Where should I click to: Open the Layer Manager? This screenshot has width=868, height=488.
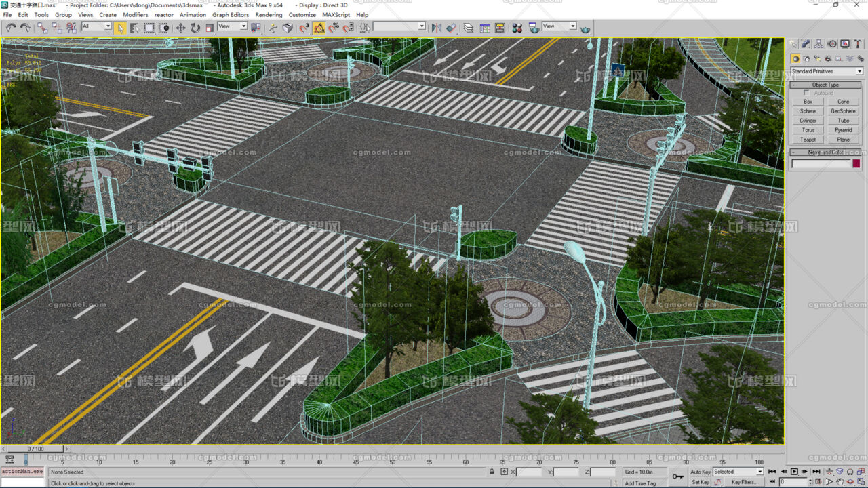(468, 28)
